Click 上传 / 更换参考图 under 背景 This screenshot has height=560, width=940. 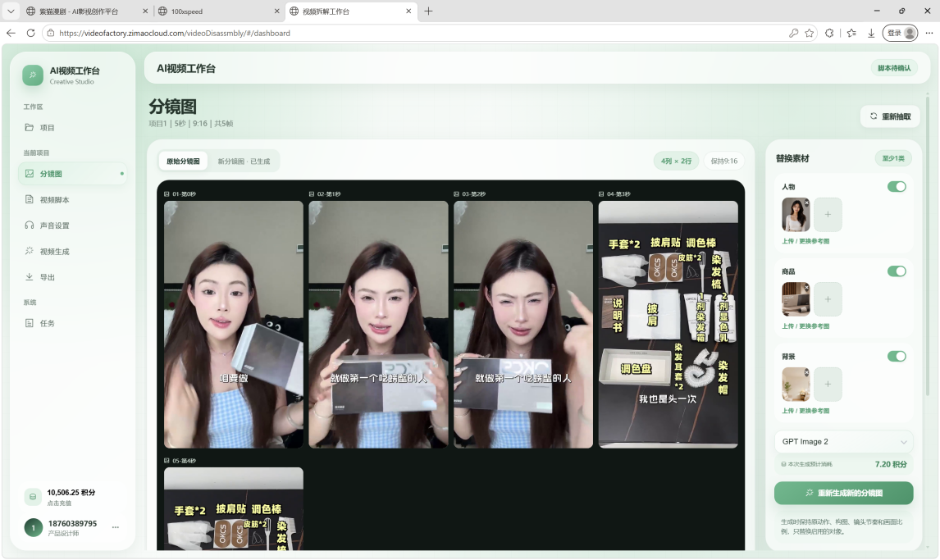805,411
